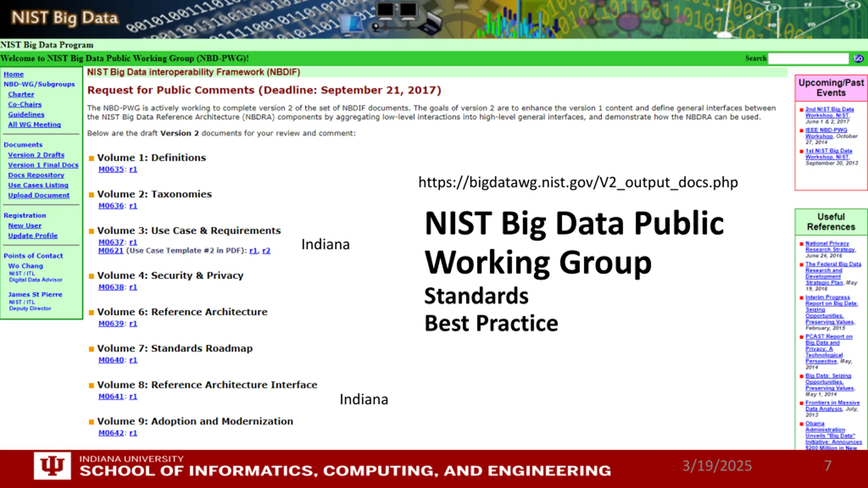Open Use Cases Listing link
The image size is (868, 488).
38,185
